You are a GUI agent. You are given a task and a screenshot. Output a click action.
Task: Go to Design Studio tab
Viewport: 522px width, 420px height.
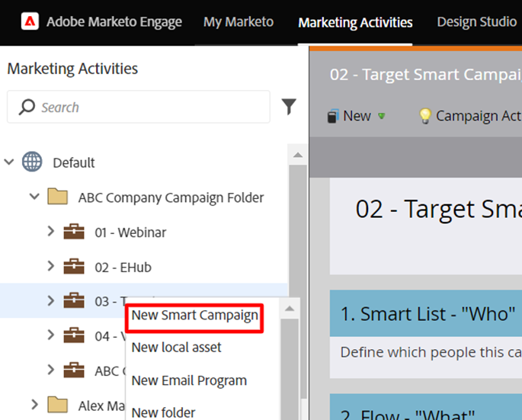(477, 22)
